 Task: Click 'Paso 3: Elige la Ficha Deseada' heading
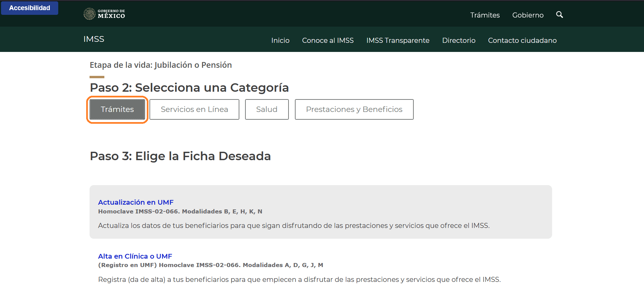(180, 156)
